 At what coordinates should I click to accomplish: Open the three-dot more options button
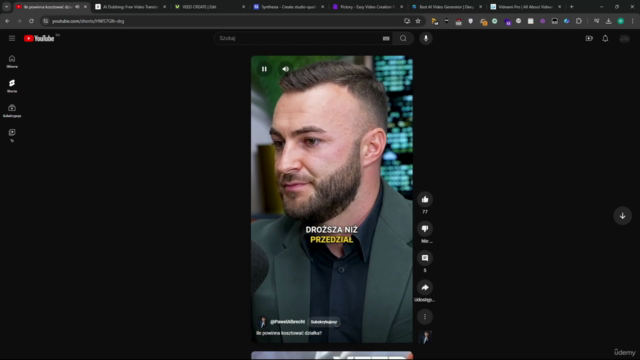(x=425, y=317)
